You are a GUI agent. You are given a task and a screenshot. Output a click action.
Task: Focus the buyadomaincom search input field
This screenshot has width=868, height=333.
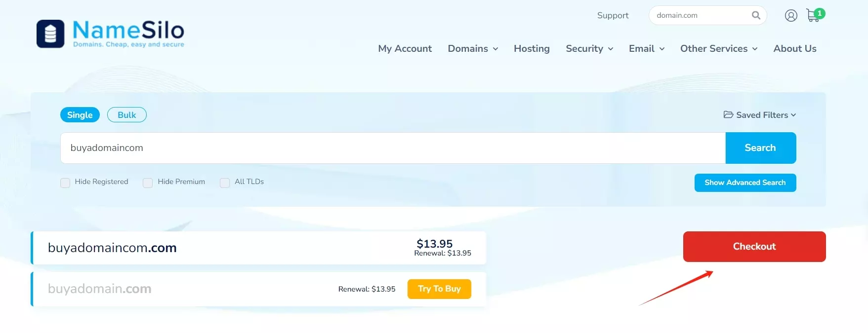[x=392, y=148]
